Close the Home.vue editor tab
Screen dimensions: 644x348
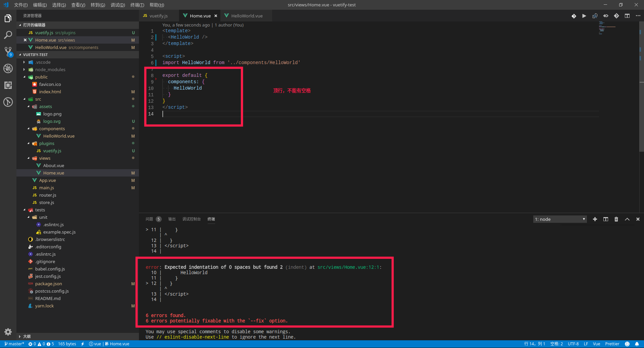coord(216,16)
